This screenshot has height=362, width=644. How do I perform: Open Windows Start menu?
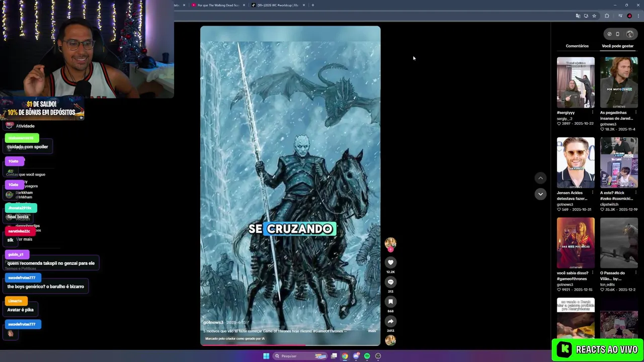pos(266,356)
